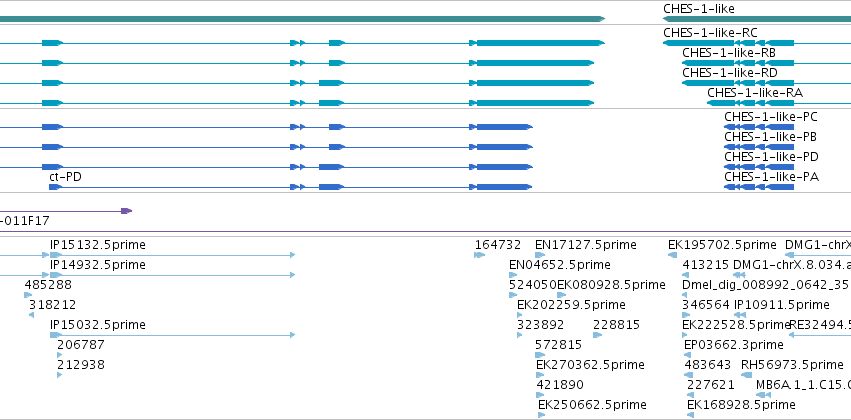Select the RE32494.5 label
Viewport: 851px width, 420px height.
click(821, 324)
